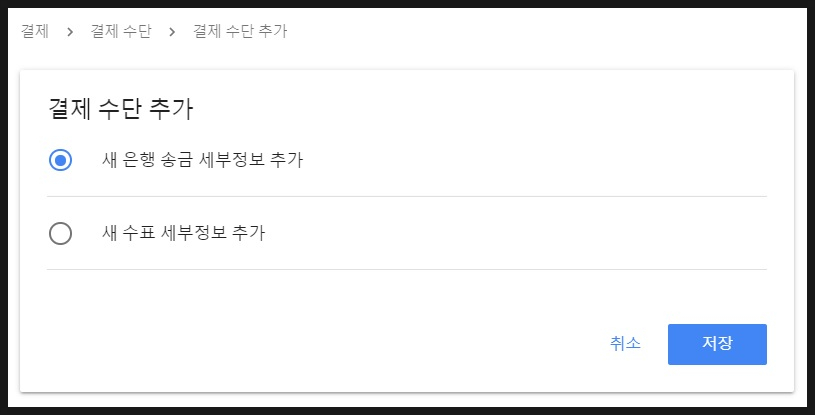815x415 pixels.
Task: Click the empty circle of unselected radio
Action: click(60, 234)
